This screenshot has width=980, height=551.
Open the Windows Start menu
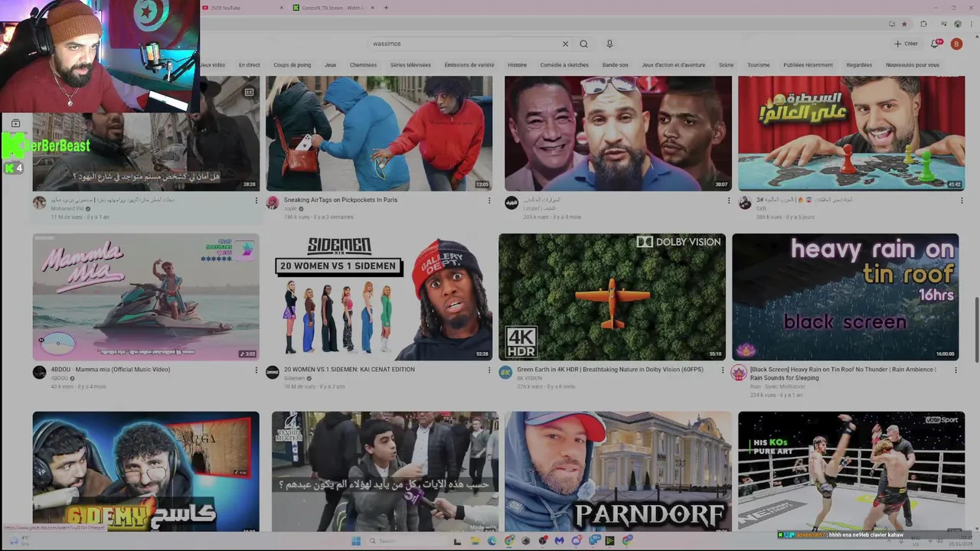tap(356, 541)
